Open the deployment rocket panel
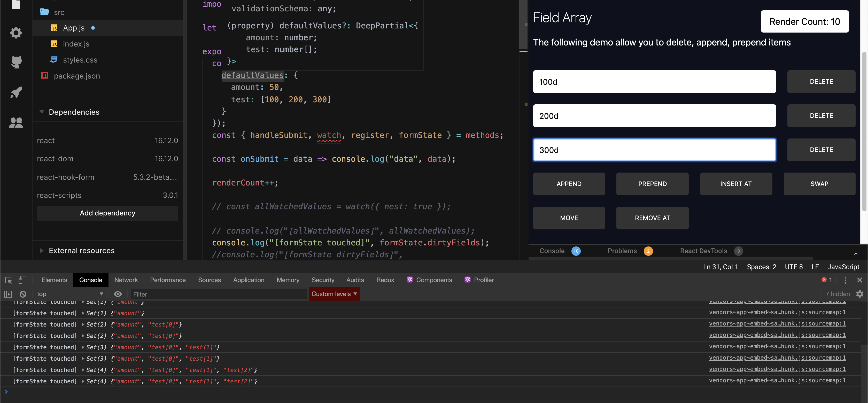The height and width of the screenshot is (403, 868). pyautogui.click(x=16, y=92)
